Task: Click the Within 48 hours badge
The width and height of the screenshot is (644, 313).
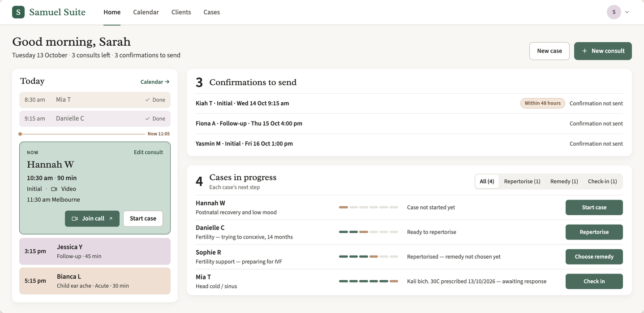Action: click(x=542, y=104)
